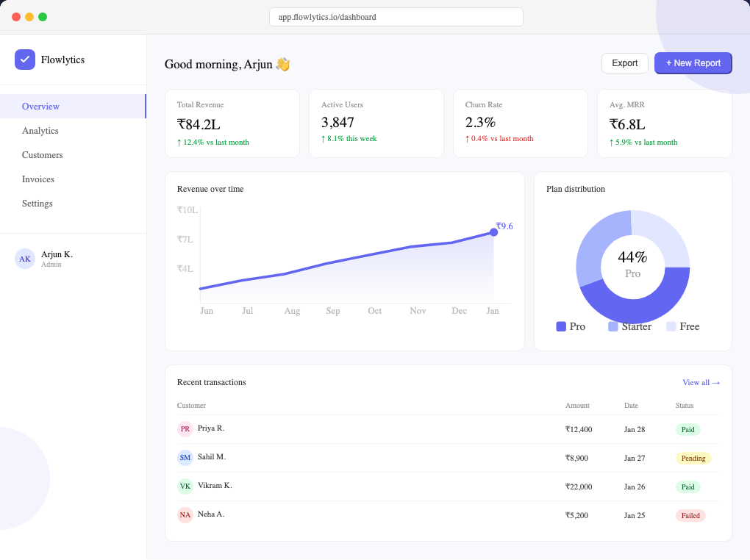Click the Jan 25 date cell

635,515
